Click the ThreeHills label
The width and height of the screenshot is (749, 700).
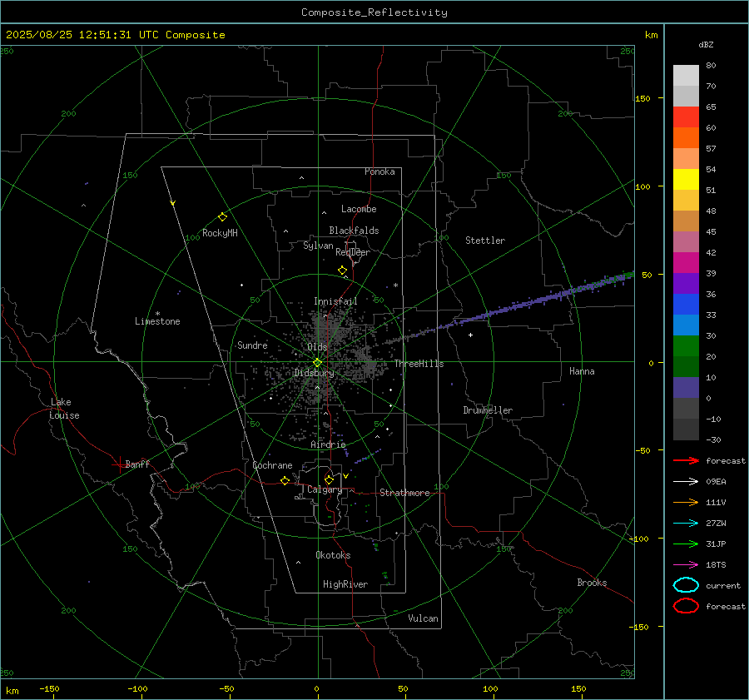point(419,364)
